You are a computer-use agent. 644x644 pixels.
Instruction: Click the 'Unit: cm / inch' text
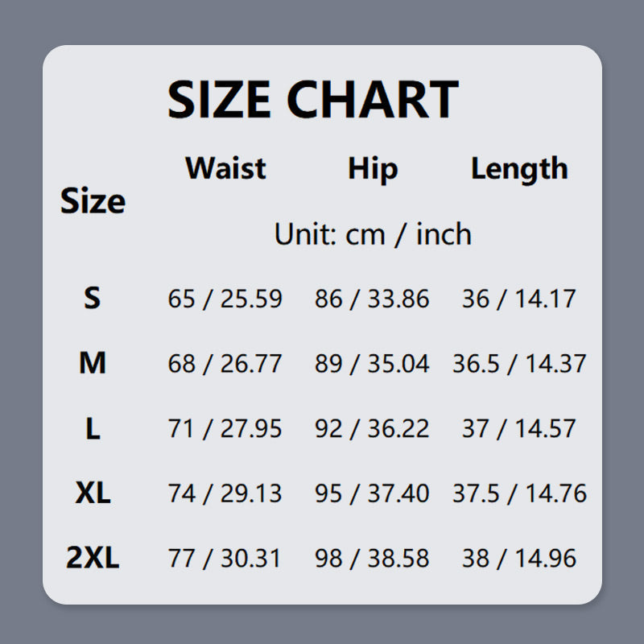pyautogui.click(x=373, y=234)
